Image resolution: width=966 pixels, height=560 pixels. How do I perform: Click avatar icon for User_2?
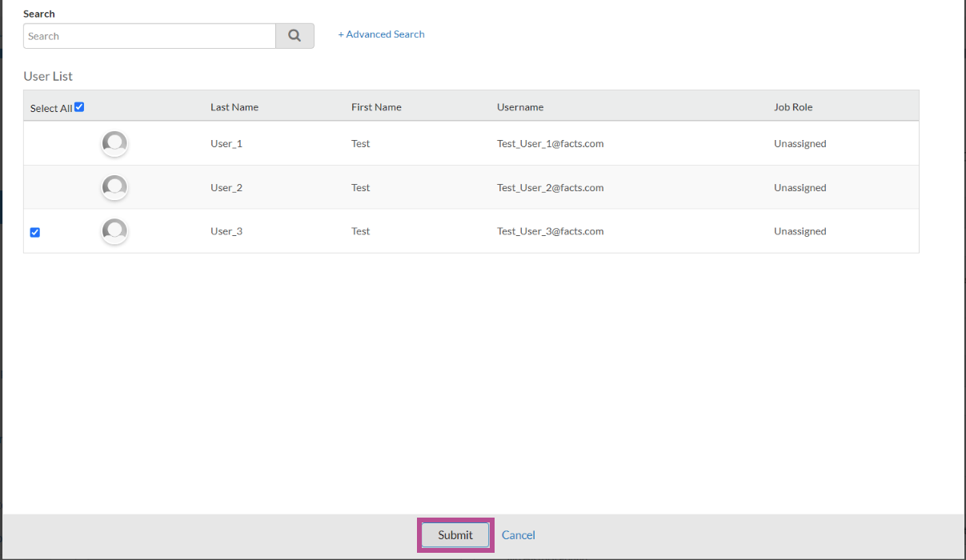[x=114, y=187]
